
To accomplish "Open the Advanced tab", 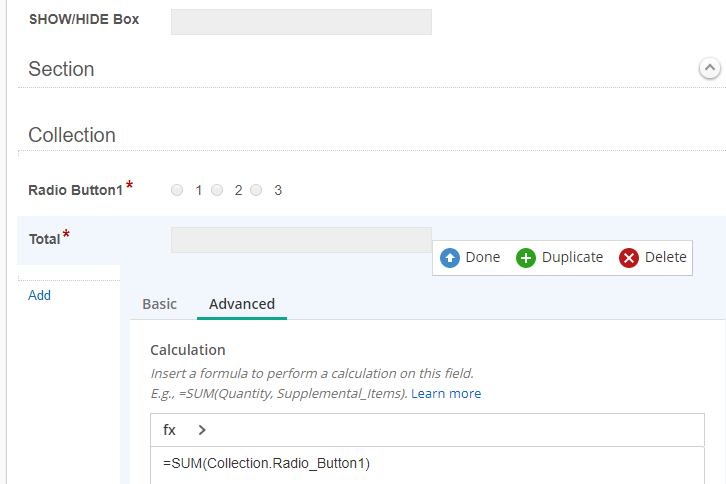I will coord(242,304).
